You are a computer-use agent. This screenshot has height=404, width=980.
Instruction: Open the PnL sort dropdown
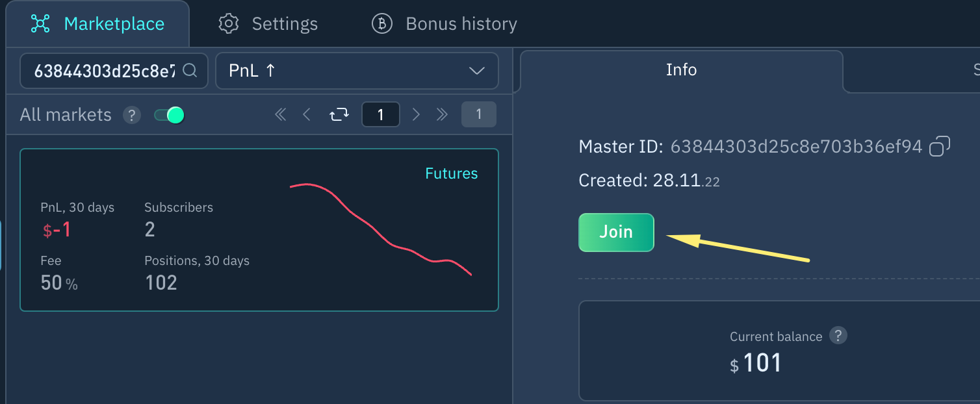[x=357, y=71]
